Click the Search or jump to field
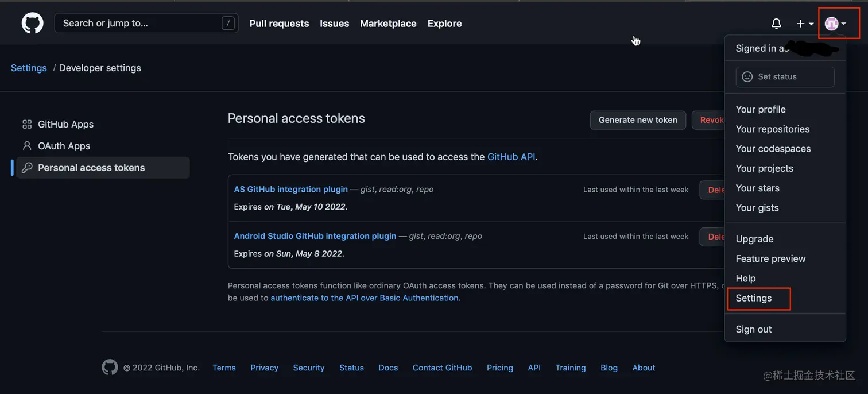This screenshot has width=868, height=394. [x=138, y=24]
